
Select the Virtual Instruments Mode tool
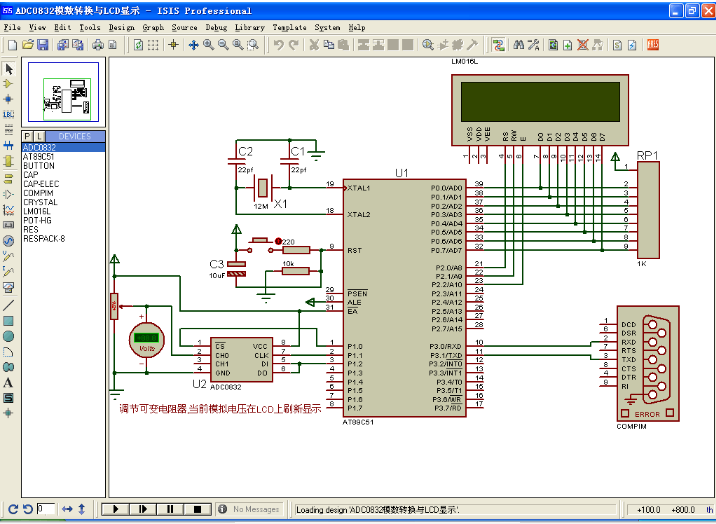coord(8,287)
